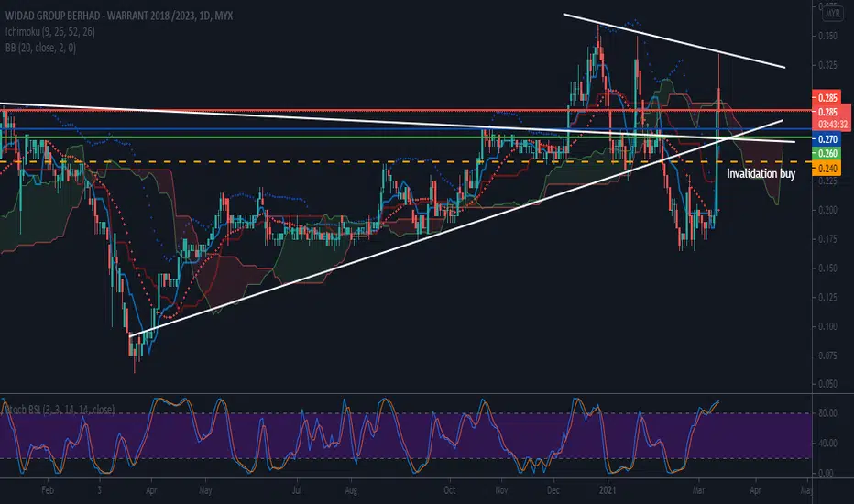Select the Stoch RSI indicator legend
Viewport: 854px width, 504px height.
point(59,410)
